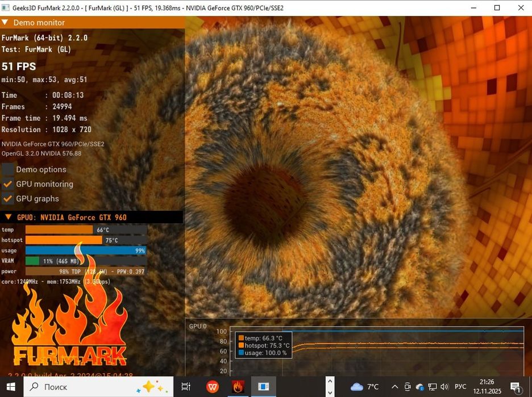Screen dimensions: 532x397
Task: Minimize the FurMark window
Action: click(474, 8)
